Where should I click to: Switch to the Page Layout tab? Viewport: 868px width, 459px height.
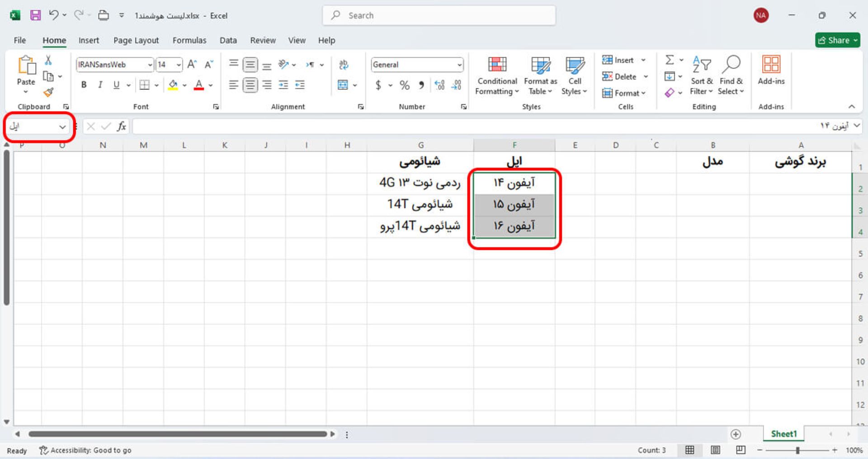tap(136, 40)
